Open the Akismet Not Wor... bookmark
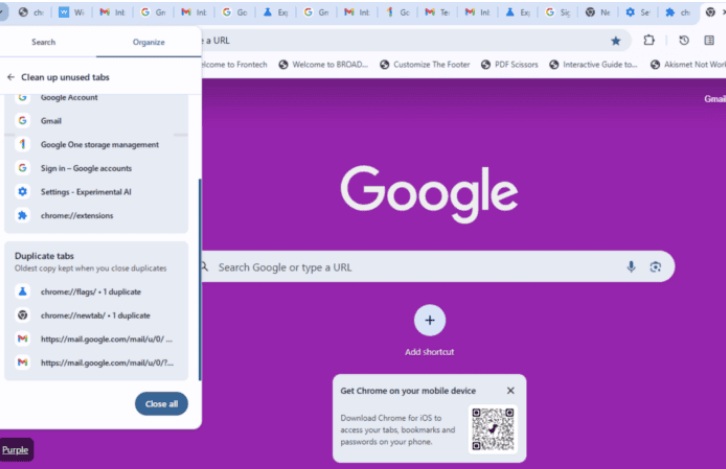The height and width of the screenshot is (469, 726). [x=688, y=64]
